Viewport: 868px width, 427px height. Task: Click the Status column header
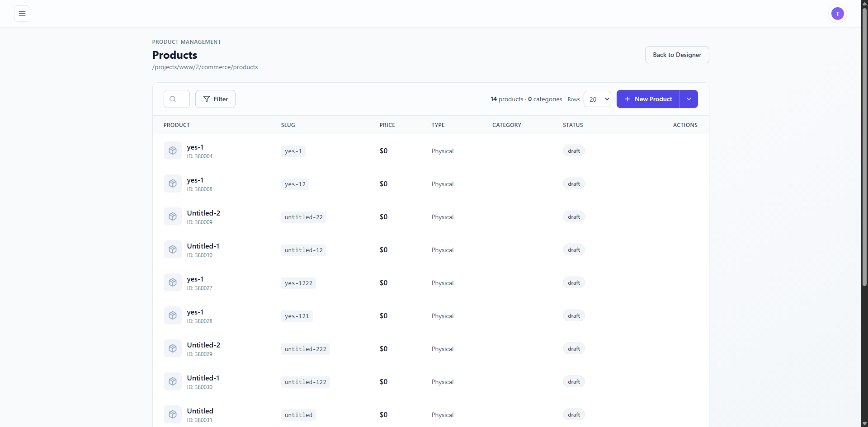(573, 125)
